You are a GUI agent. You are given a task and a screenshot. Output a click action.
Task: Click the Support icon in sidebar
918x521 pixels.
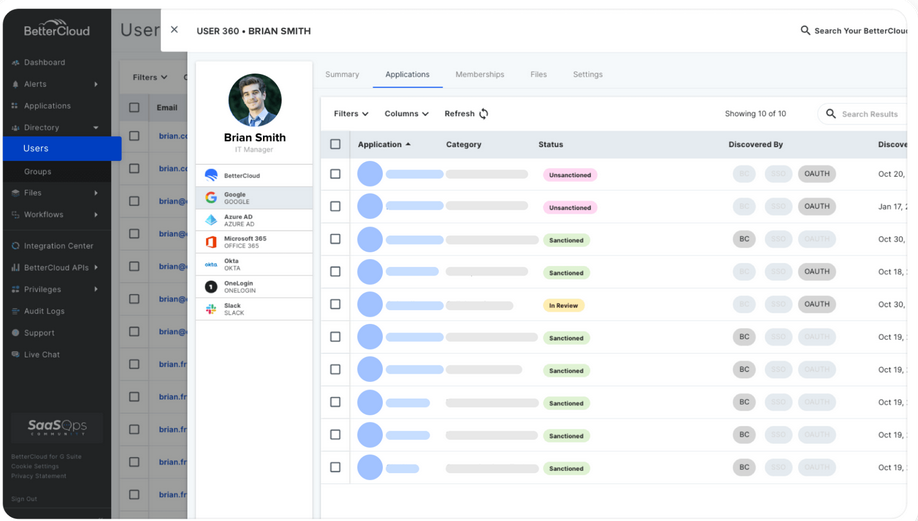tap(15, 333)
